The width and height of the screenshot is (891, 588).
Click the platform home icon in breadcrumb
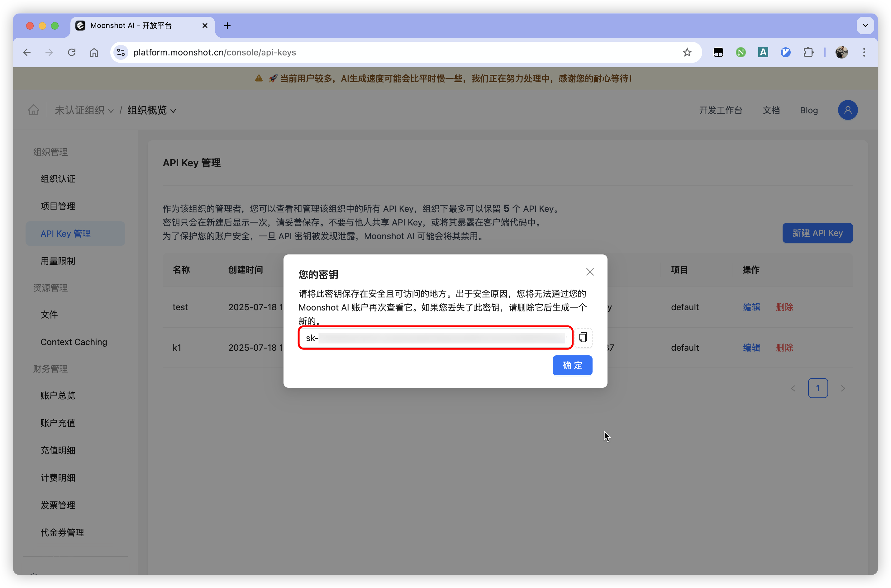34,110
